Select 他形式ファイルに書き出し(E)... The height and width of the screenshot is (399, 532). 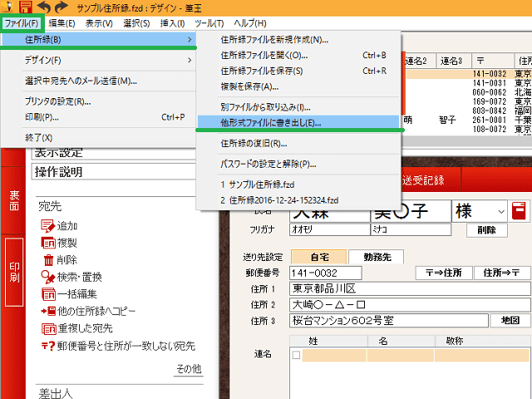pyautogui.click(x=298, y=123)
